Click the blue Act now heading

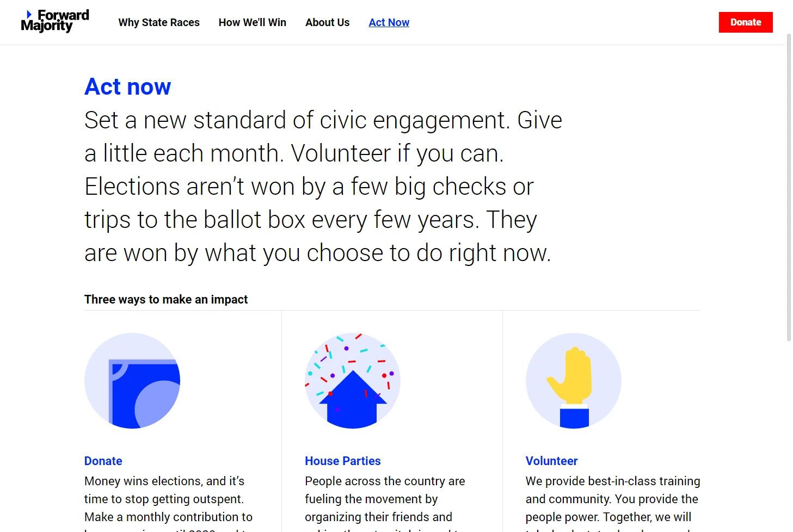[128, 86]
